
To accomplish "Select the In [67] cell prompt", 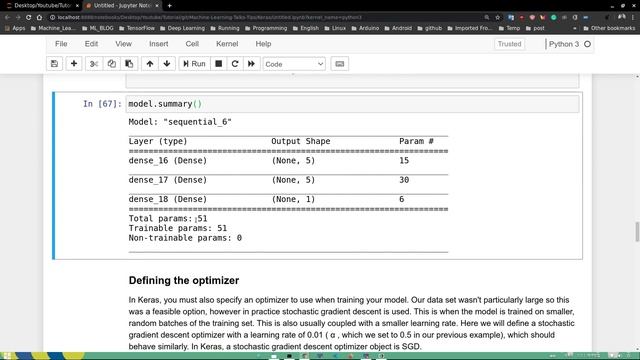I will pyautogui.click(x=102, y=104).
